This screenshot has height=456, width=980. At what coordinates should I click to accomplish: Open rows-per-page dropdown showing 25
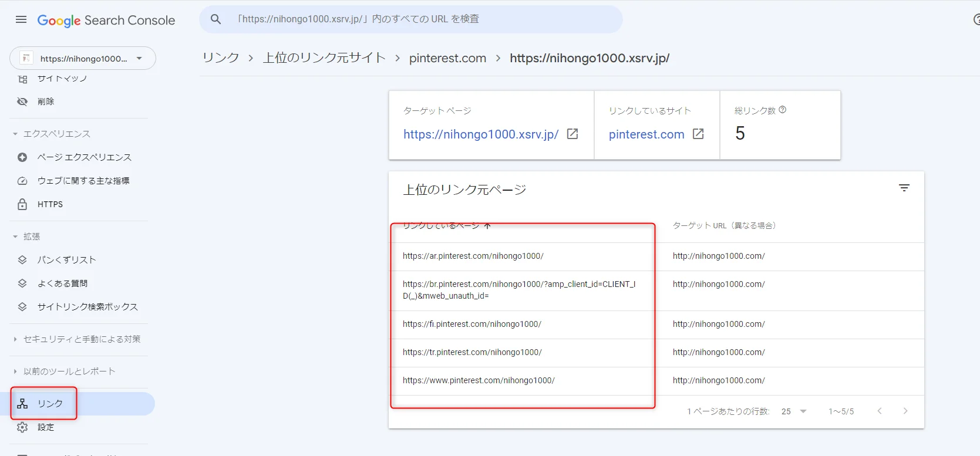coord(794,411)
